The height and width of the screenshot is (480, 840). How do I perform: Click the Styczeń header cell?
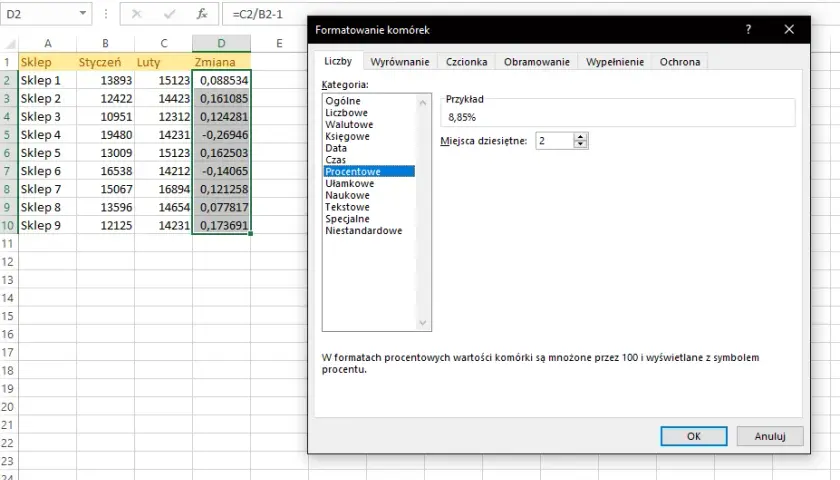coord(106,62)
